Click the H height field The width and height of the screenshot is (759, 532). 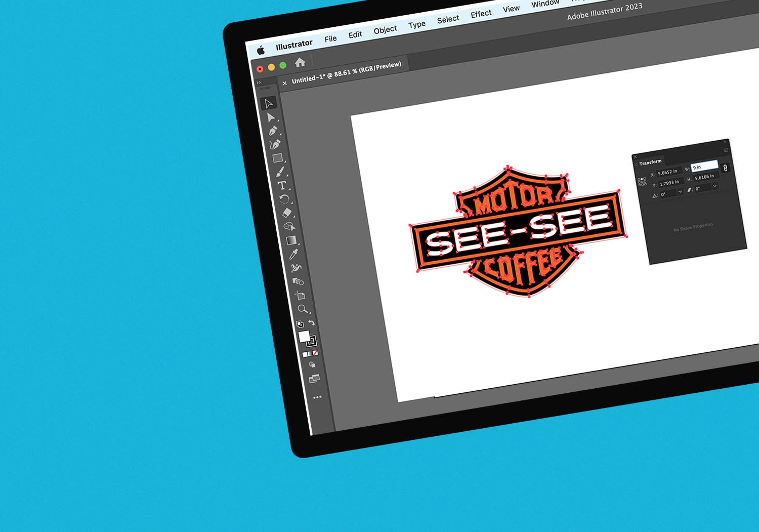[706, 177]
